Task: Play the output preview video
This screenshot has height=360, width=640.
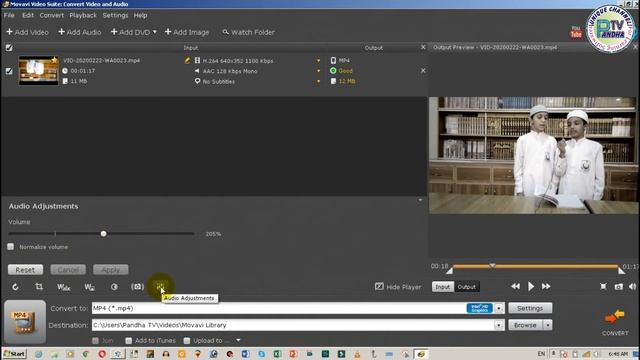Action: (531, 287)
